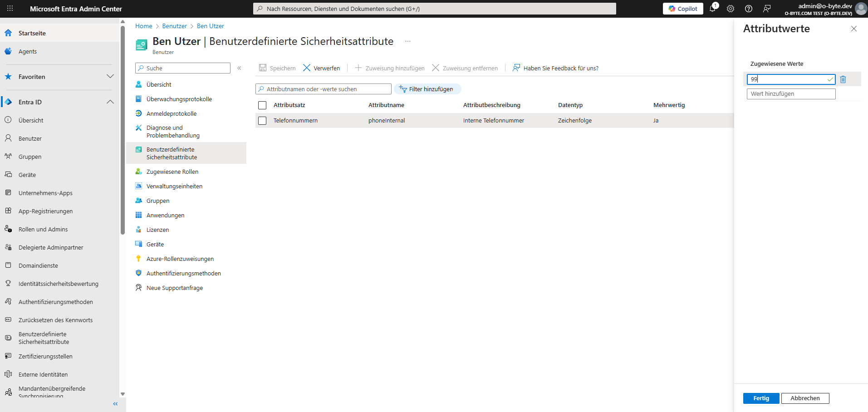
Task: Collapse the user resource menu
Action: point(239,68)
